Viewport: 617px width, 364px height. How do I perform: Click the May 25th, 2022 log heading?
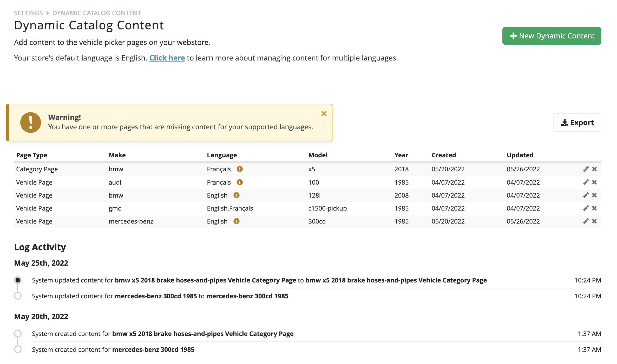[41, 263]
